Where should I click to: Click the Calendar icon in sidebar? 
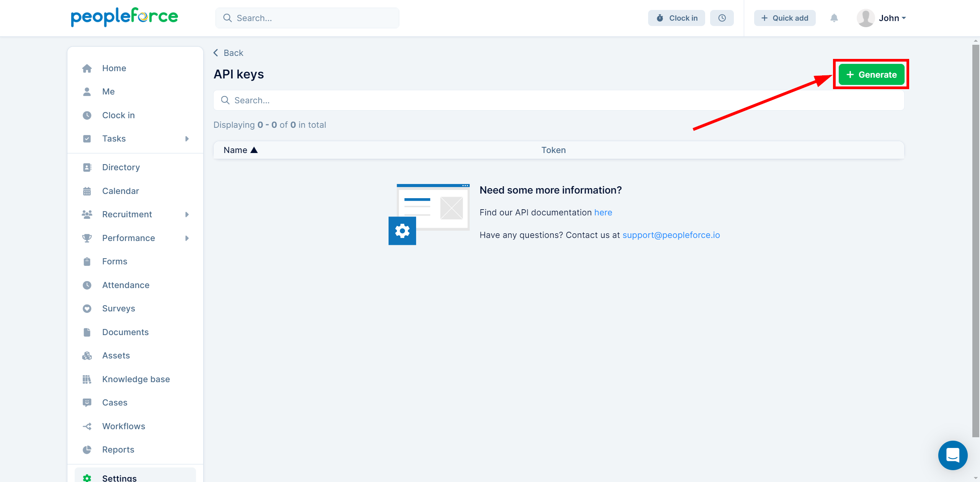click(x=87, y=191)
